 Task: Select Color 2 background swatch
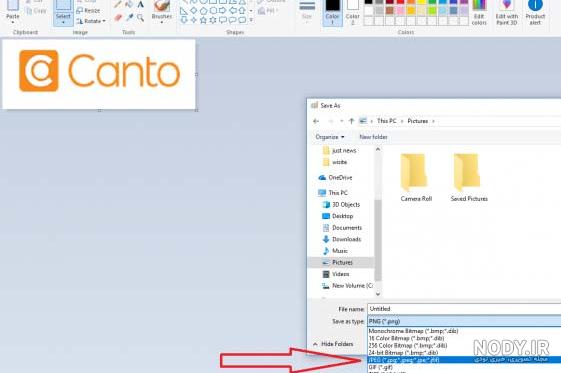click(x=352, y=12)
